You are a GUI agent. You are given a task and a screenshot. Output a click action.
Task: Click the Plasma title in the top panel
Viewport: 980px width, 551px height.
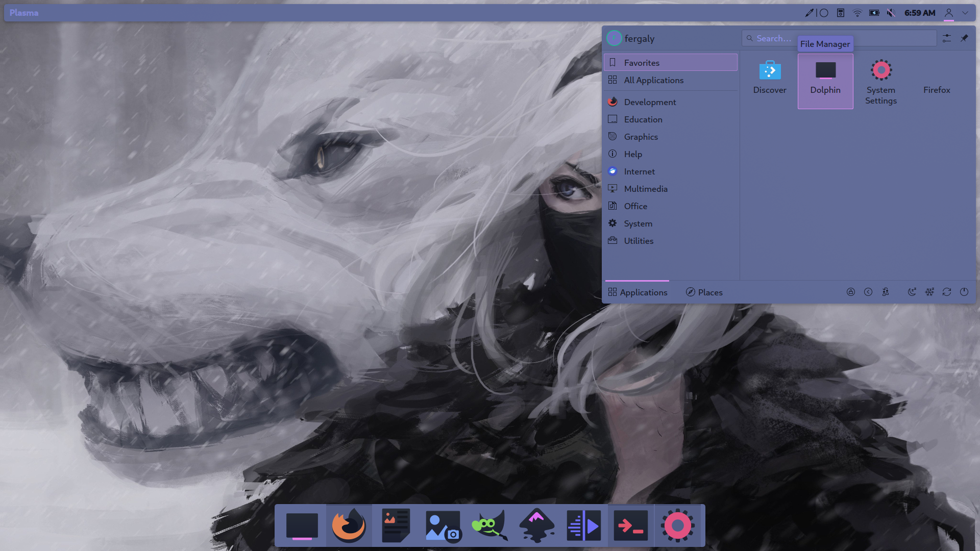click(24, 13)
